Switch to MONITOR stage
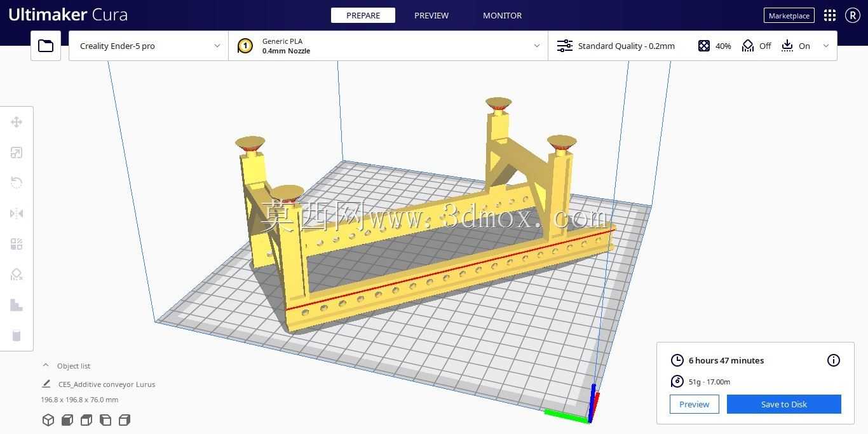 (x=502, y=15)
